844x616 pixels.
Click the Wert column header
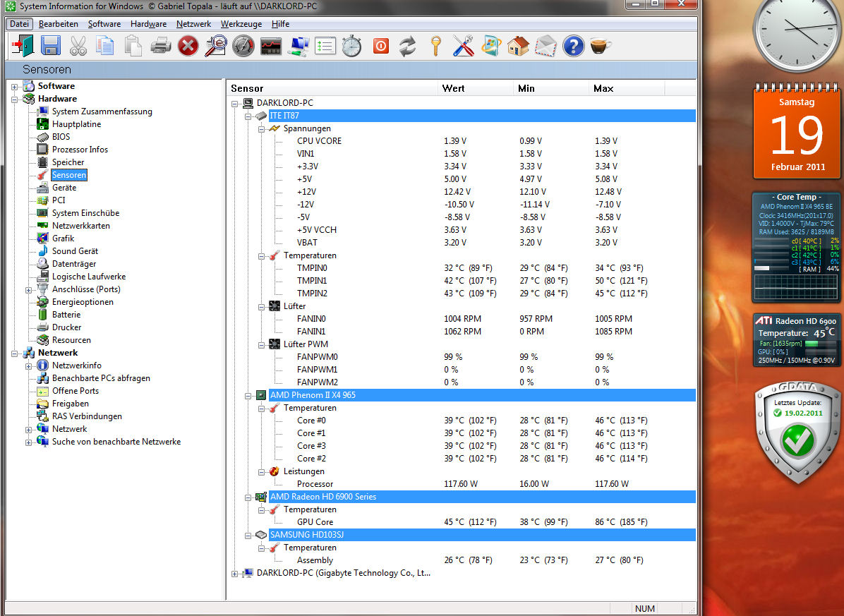pos(476,88)
